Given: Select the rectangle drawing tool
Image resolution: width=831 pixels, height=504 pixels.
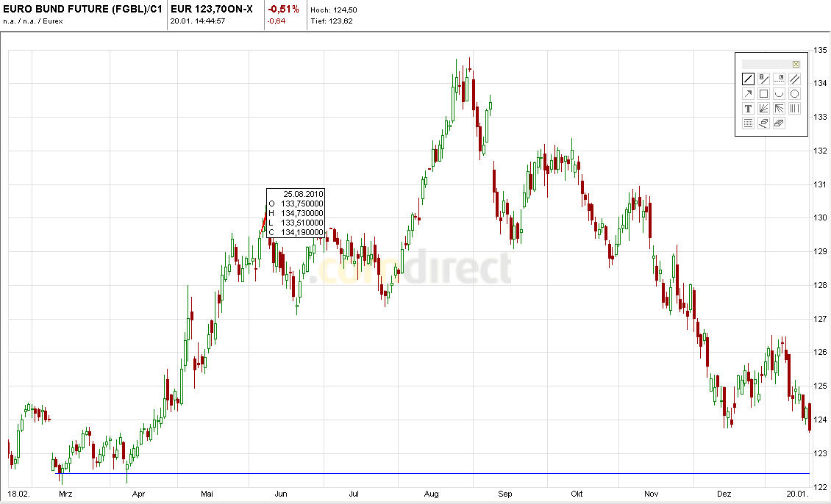Looking at the screenshot, I should 764,93.
